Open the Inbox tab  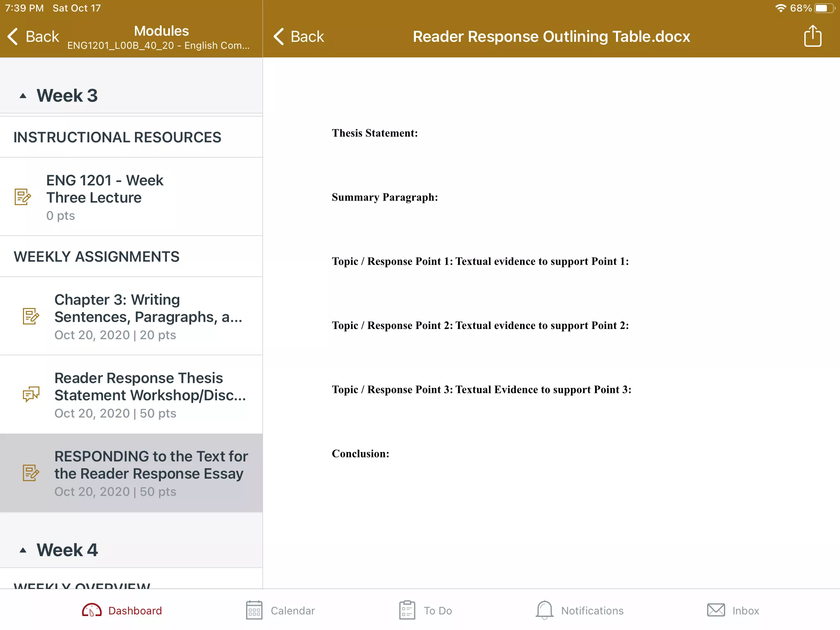point(733,610)
